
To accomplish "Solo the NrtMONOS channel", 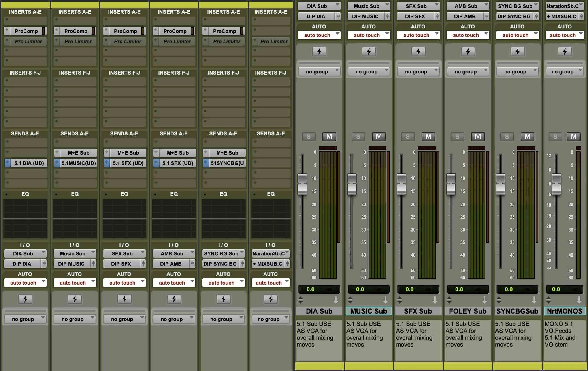I will (555, 137).
